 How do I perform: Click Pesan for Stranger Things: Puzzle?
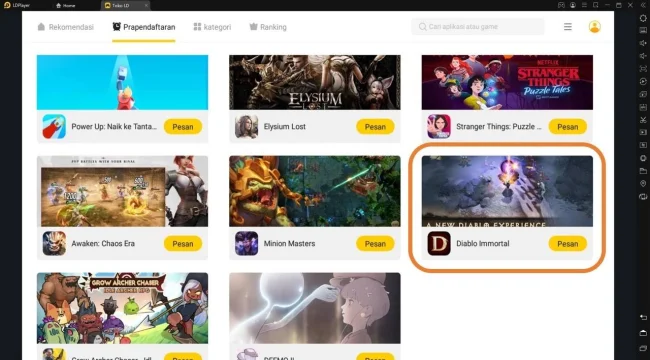point(568,127)
